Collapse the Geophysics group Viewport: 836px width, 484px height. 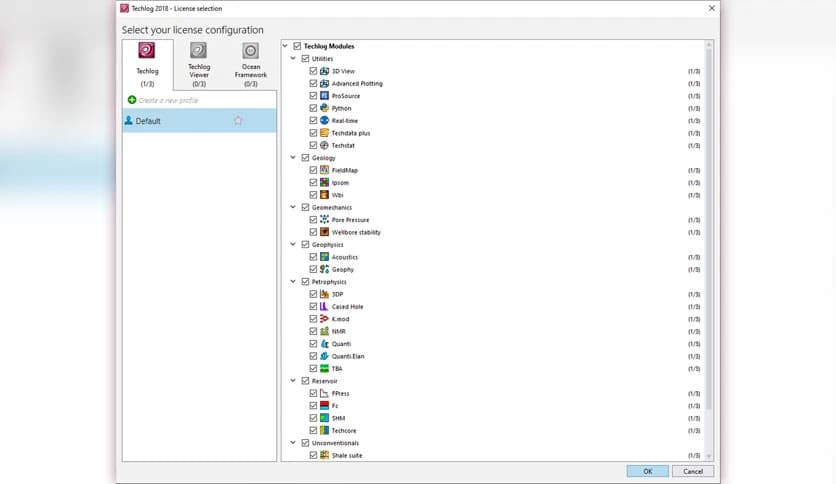click(293, 244)
